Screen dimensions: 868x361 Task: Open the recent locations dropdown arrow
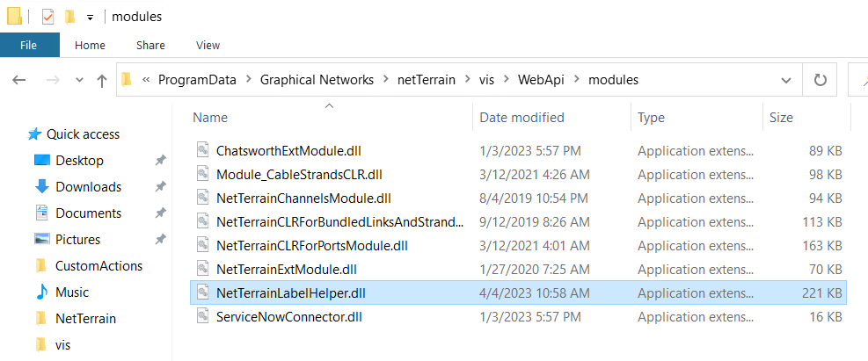77,80
